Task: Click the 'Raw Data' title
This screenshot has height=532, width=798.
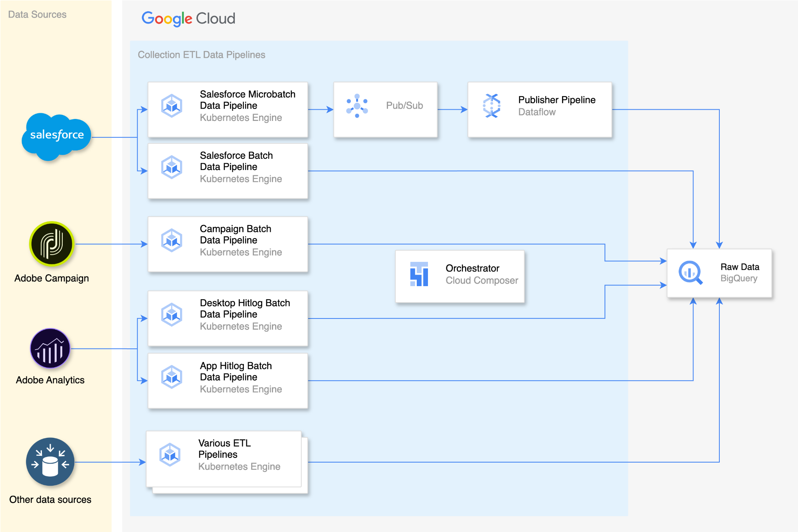Action: click(x=740, y=267)
